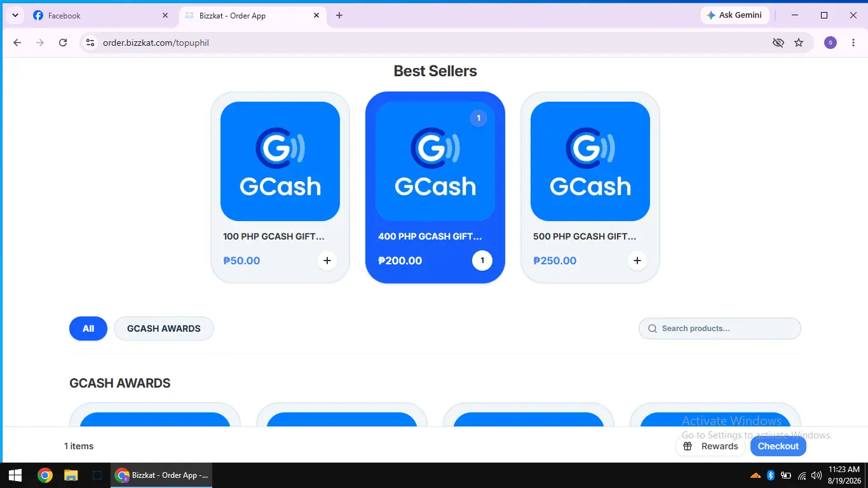Add 500 PHP GCash gift to cart
Screen dimensions: 868x488
pyautogui.click(x=637, y=261)
